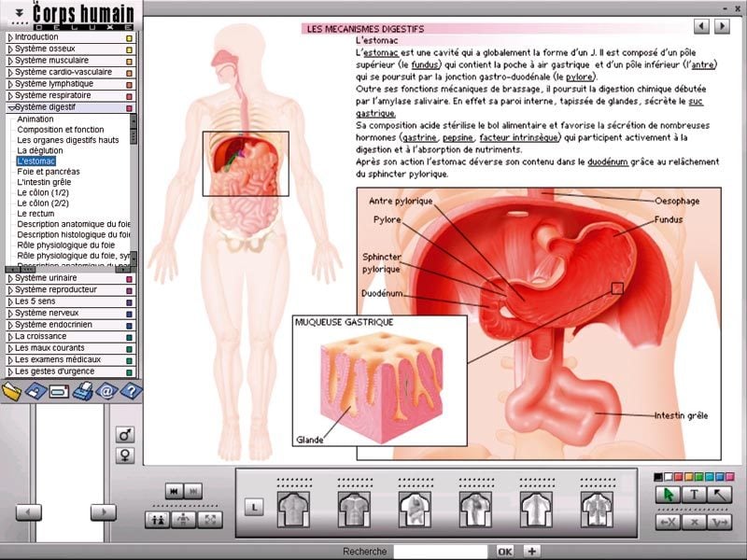The image size is (747, 560).
Task: Expand the Système cardio-vasculaire section
Action: click(63, 72)
